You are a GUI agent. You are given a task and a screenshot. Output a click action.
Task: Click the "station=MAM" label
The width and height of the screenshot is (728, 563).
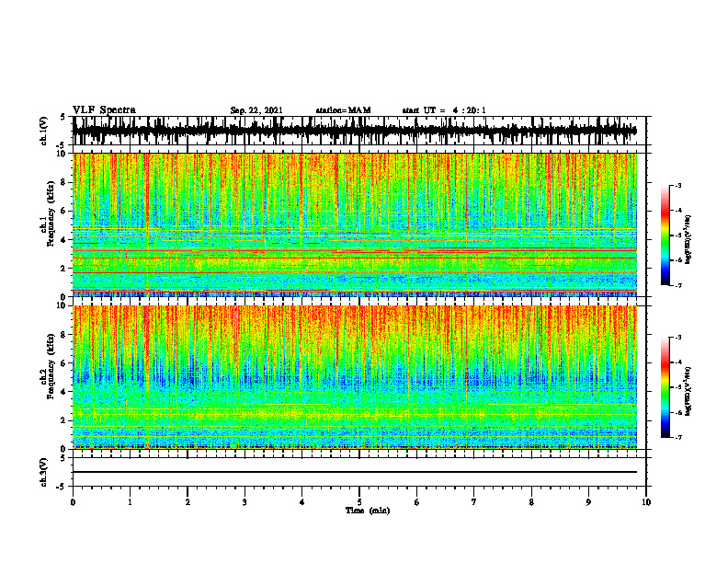click(343, 110)
